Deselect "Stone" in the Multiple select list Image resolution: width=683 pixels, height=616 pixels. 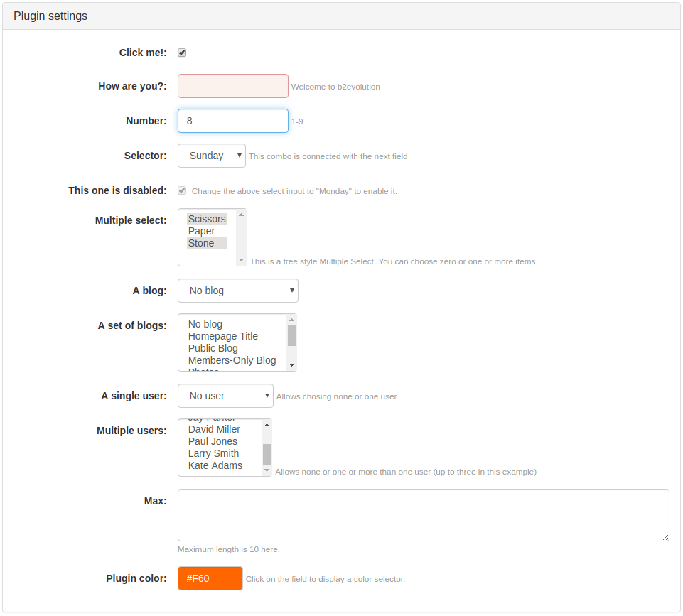click(x=201, y=242)
